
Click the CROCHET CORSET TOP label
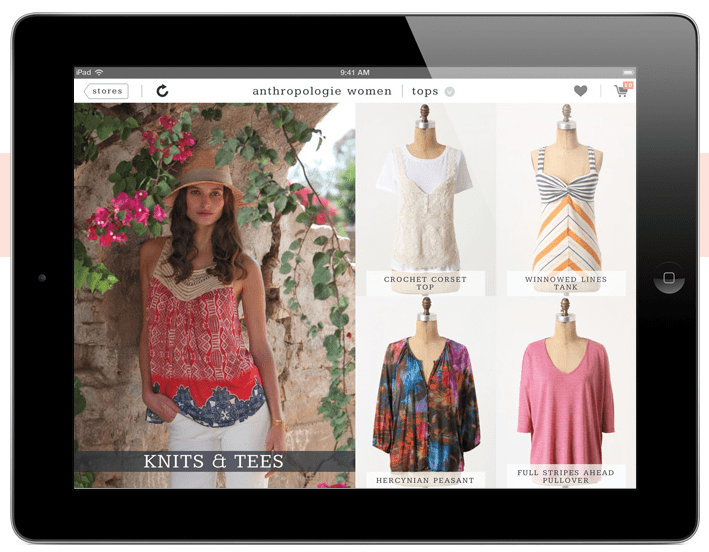tap(425, 283)
